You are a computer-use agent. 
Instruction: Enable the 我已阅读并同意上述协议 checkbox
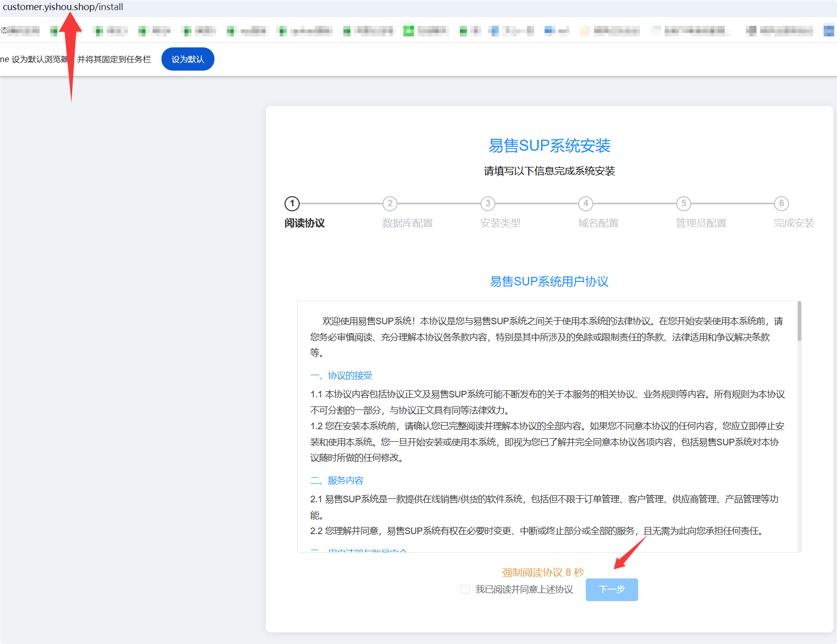[x=465, y=589]
